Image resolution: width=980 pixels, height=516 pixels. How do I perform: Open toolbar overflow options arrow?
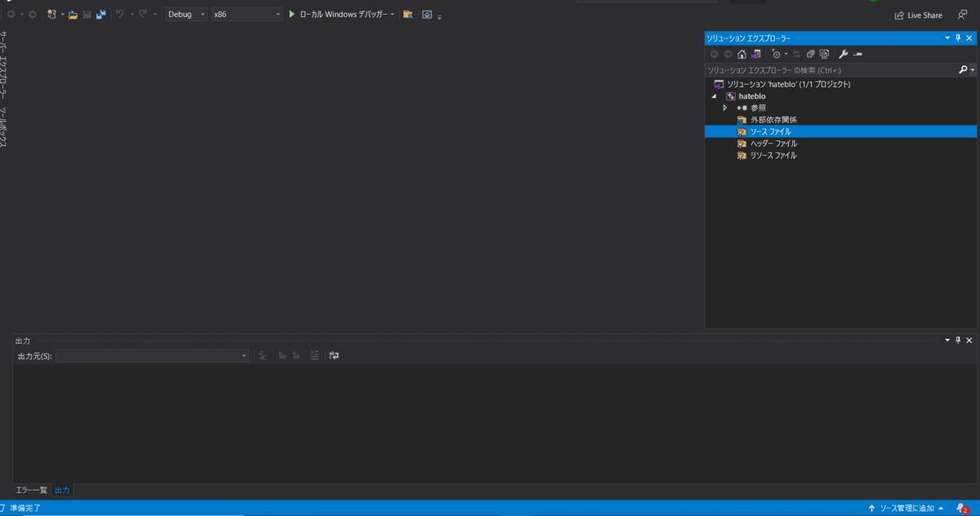click(439, 16)
